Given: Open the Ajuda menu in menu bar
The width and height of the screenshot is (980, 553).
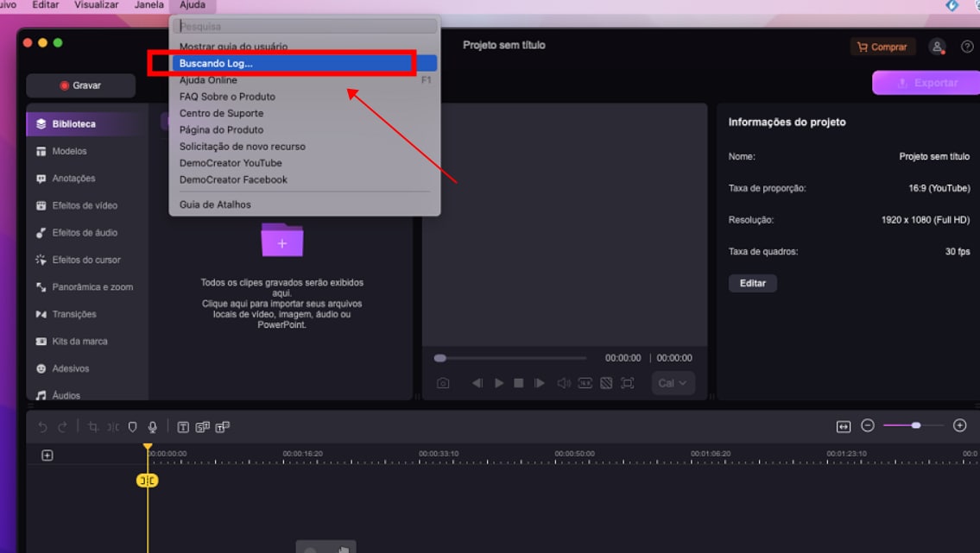Looking at the screenshot, I should click(193, 5).
